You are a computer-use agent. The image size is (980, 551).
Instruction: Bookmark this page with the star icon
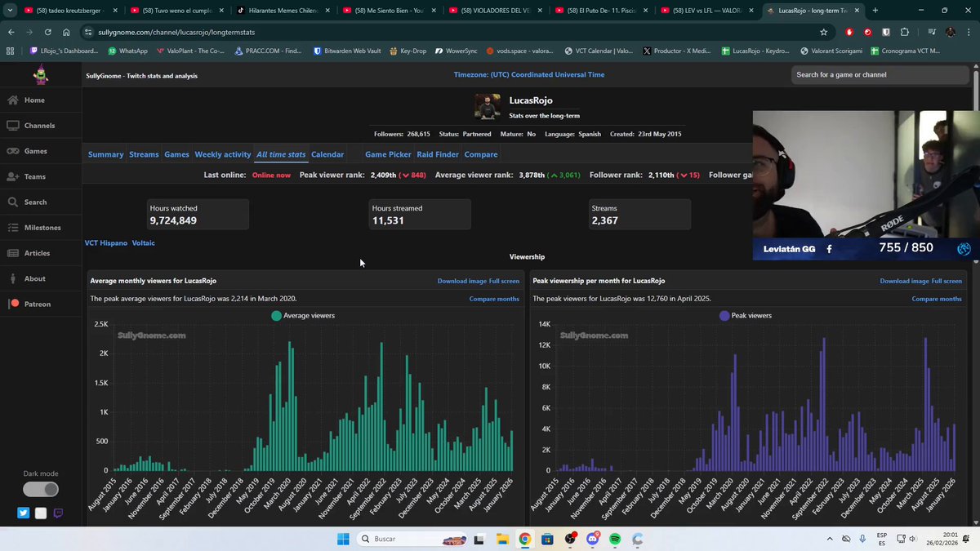pyautogui.click(x=824, y=32)
